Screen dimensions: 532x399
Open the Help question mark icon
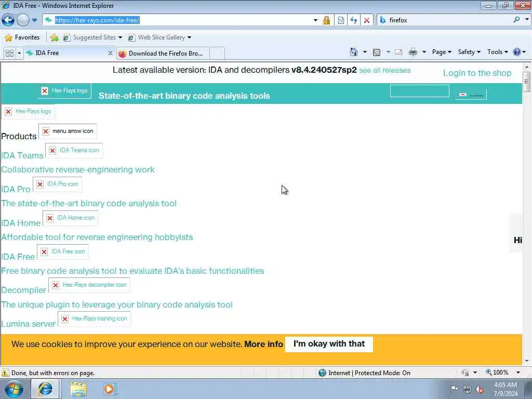(517, 52)
